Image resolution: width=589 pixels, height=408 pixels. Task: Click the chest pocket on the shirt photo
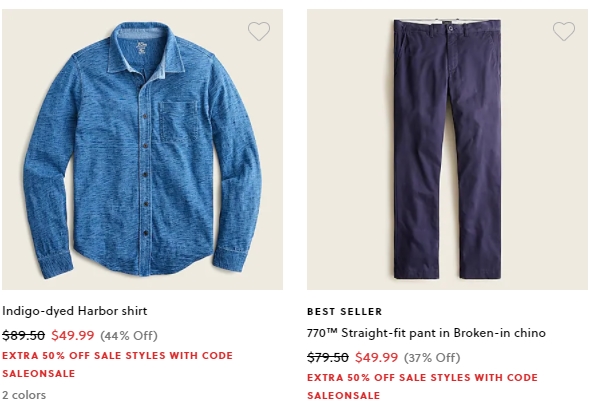(179, 121)
